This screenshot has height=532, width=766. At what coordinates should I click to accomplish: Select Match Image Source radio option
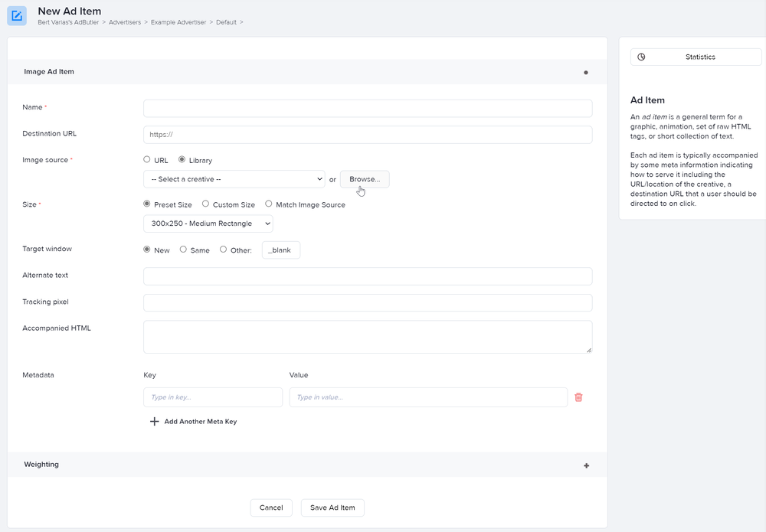pyautogui.click(x=269, y=204)
